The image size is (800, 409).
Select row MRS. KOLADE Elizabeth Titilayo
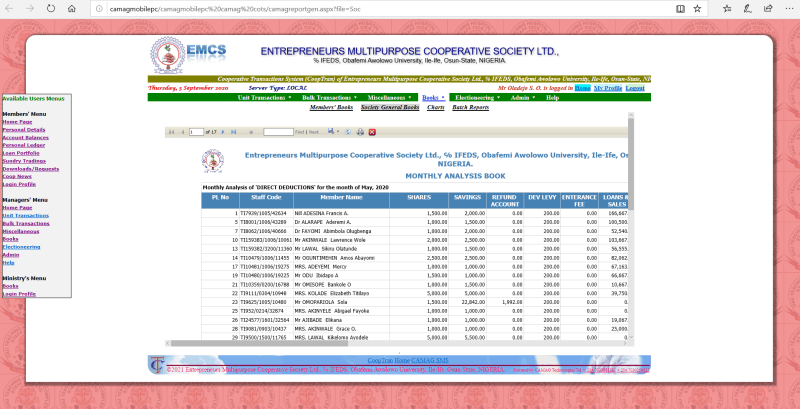[414, 293]
